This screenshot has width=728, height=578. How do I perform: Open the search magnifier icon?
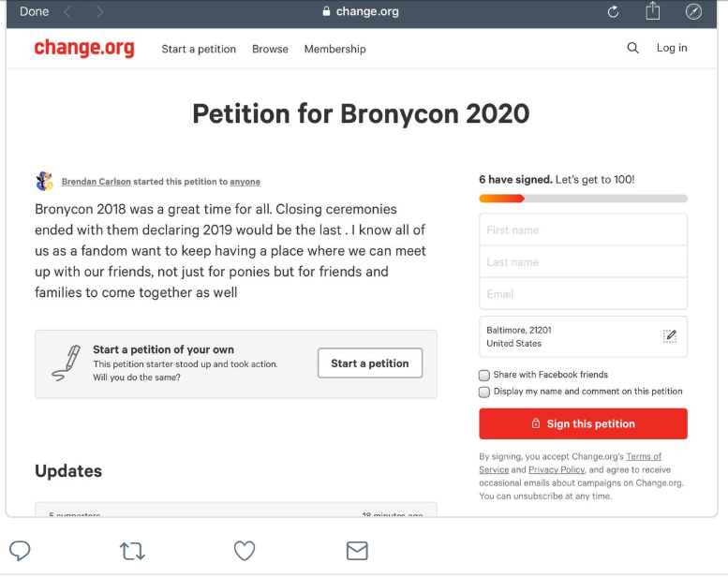632,48
